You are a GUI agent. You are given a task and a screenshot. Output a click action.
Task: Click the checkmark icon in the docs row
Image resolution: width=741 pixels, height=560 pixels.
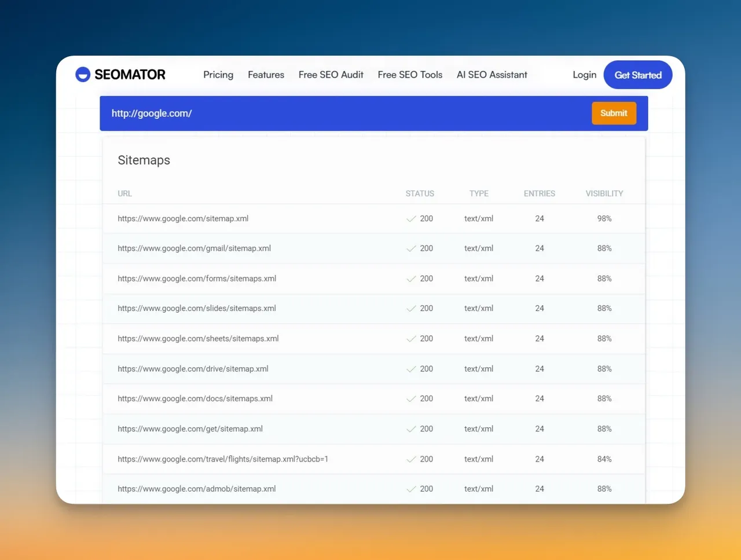tap(411, 399)
